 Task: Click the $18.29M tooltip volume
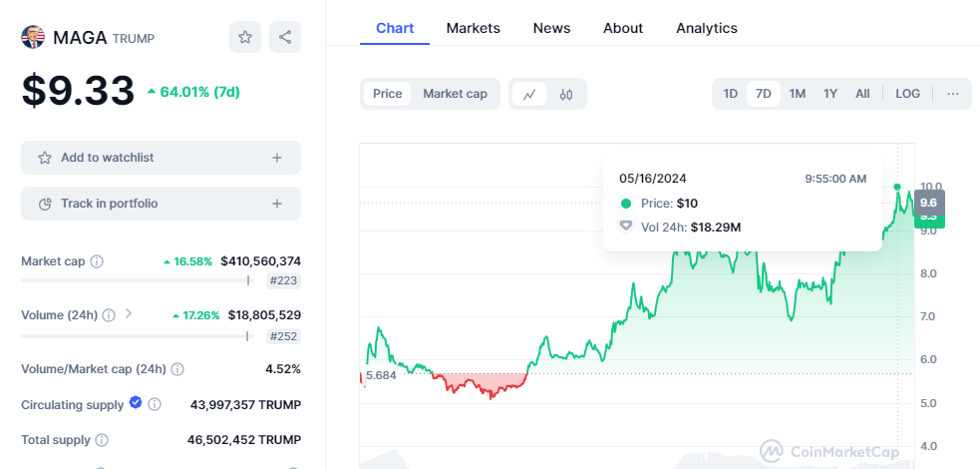pyautogui.click(x=716, y=228)
